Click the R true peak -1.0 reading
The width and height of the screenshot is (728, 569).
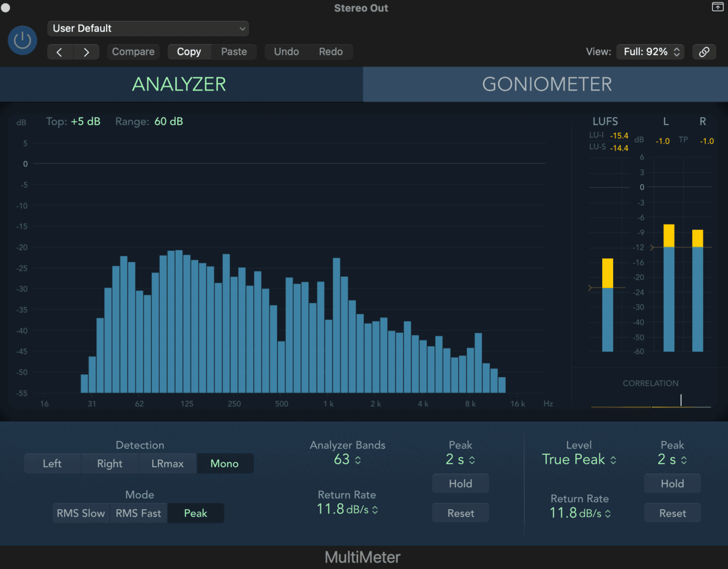707,141
